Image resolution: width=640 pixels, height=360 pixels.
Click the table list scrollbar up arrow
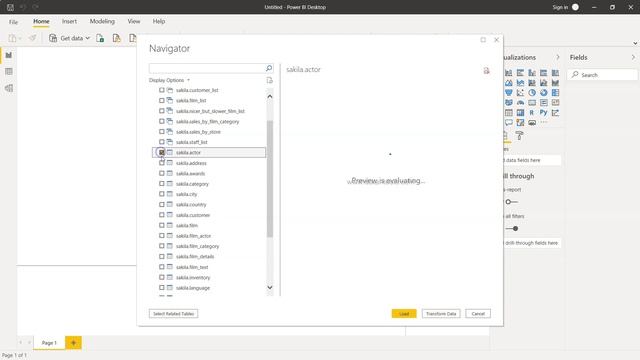coord(270,97)
